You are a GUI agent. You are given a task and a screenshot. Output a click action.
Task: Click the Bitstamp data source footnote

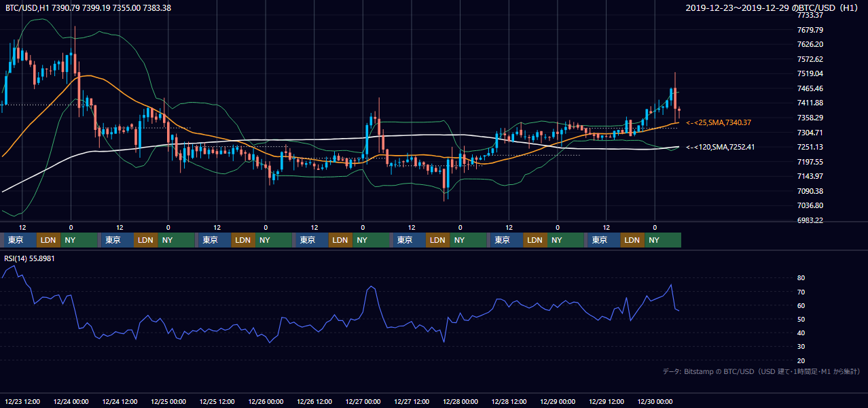coord(761,371)
